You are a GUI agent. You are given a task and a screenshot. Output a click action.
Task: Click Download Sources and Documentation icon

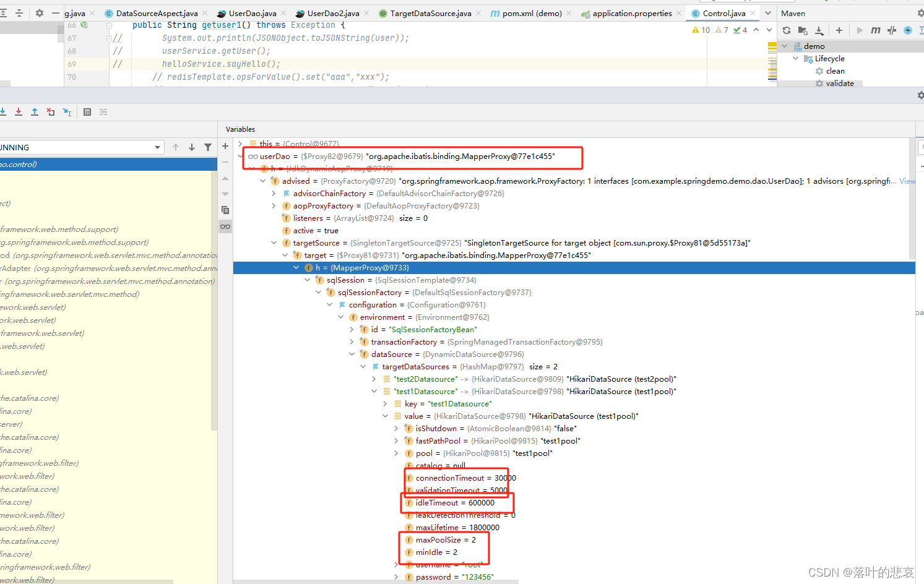click(x=819, y=30)
